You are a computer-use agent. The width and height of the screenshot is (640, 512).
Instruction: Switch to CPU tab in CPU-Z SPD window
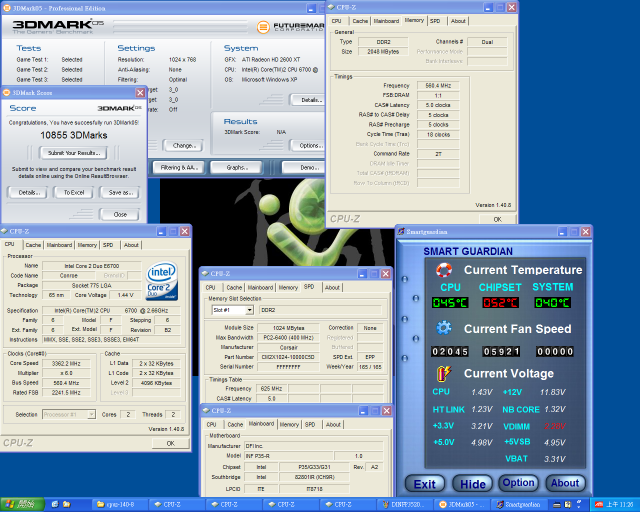(x=211, y=287)
